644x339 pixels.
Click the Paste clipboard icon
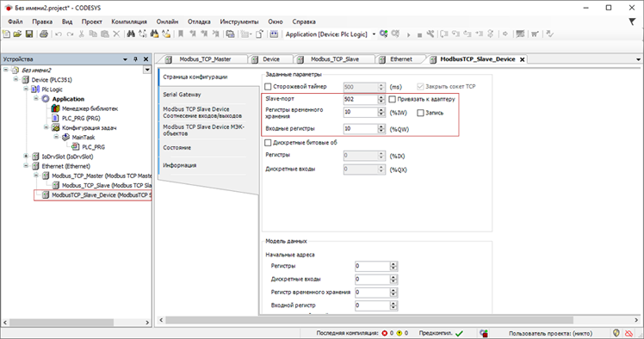105,34
